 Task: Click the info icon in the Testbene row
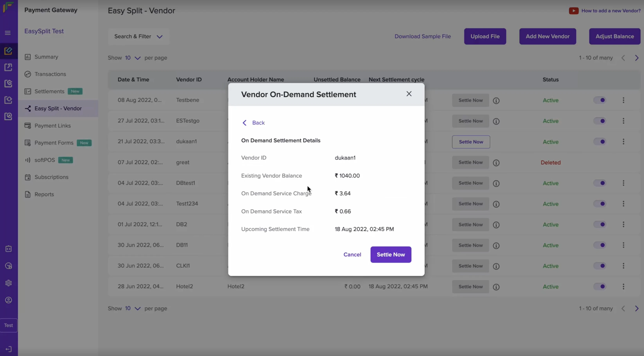[x=496, y=101]
